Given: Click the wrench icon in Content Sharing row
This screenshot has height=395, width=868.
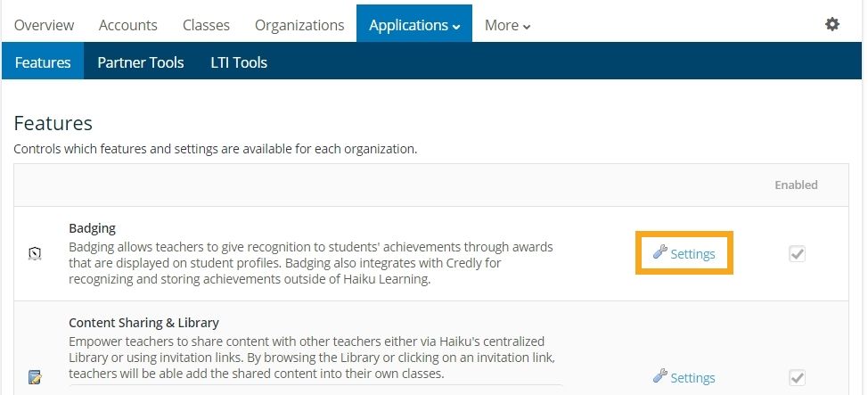Looking at the screenshot, I should (659, 377).
